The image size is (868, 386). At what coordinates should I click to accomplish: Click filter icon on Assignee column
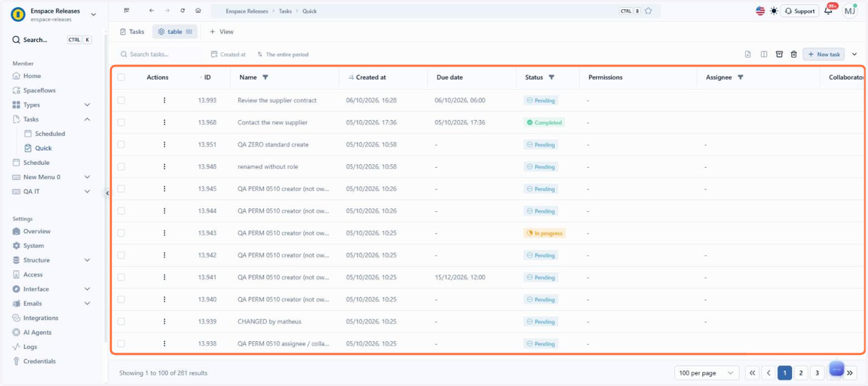coord(740,77)
